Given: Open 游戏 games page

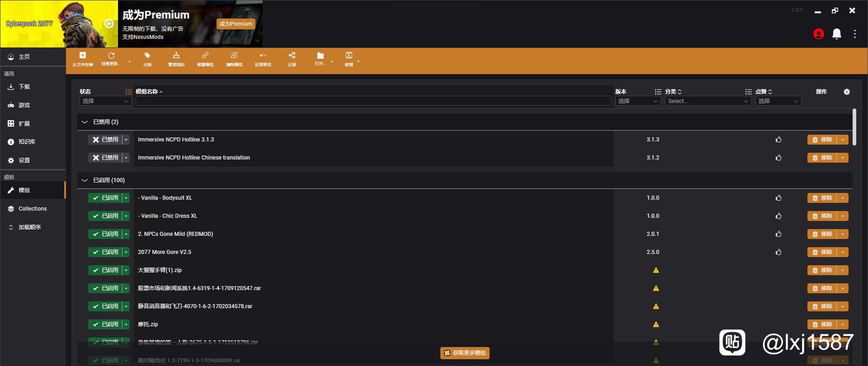Looking at the screenshot, I should point(33,105).
